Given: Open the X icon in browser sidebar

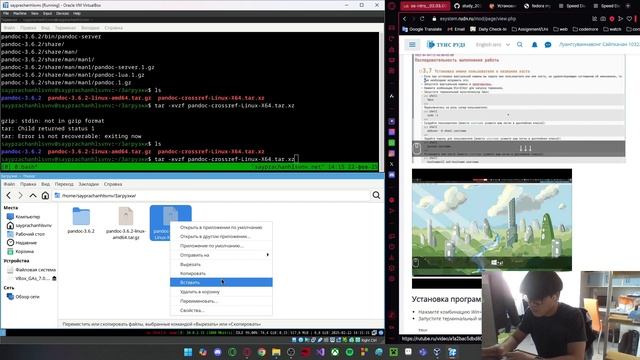Looking at the screenshot, I should tap(391, 164).
